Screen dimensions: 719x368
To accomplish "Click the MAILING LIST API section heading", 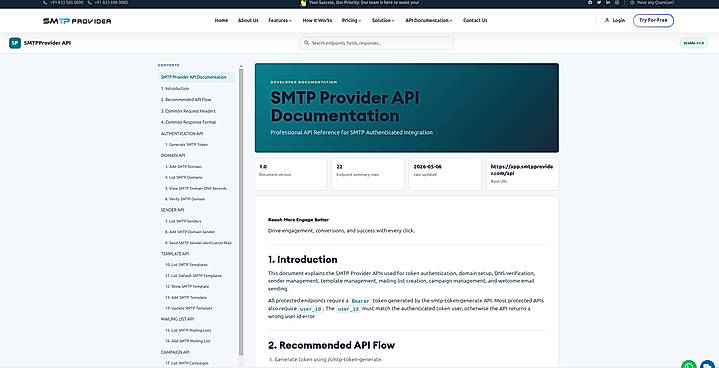I will tap(177, 319).
